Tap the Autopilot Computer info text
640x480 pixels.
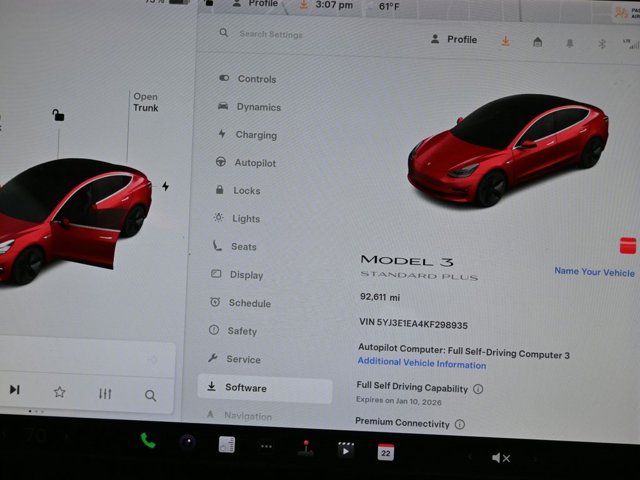tap(464, 351)
